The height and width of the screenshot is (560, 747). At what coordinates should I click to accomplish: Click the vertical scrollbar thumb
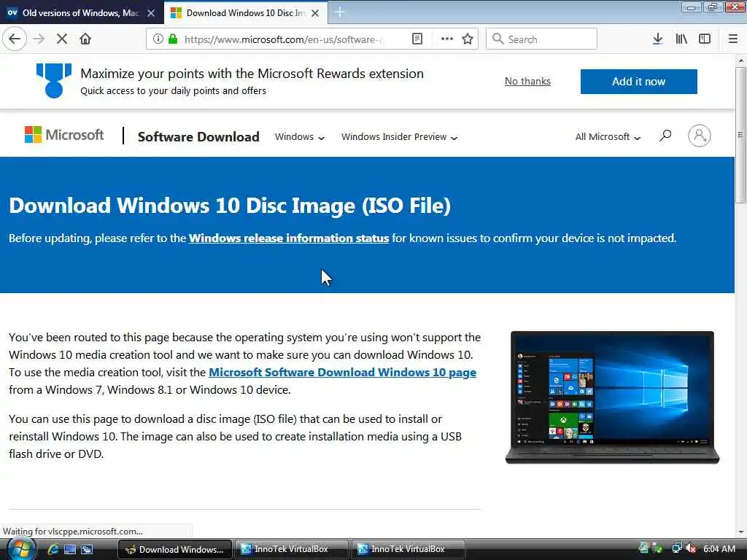[x=740, y=136]
